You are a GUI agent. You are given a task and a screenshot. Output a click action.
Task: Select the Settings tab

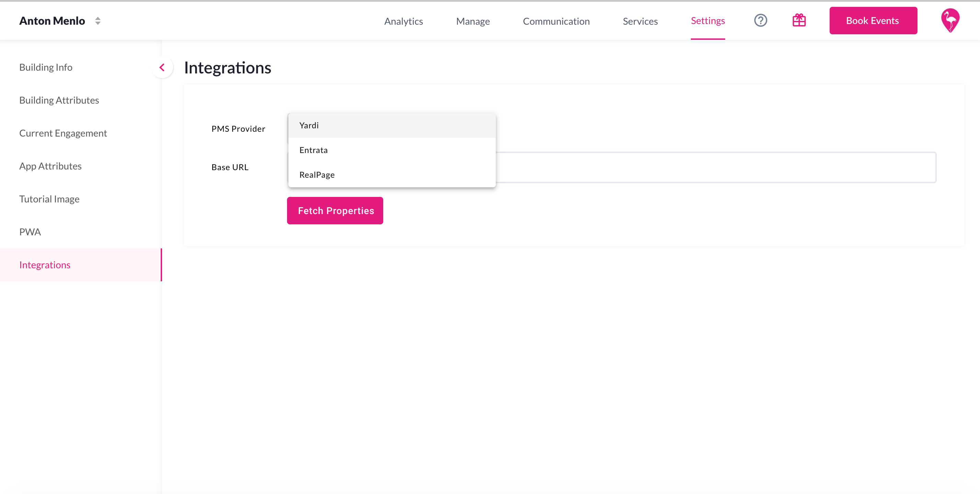pos(708,21)
